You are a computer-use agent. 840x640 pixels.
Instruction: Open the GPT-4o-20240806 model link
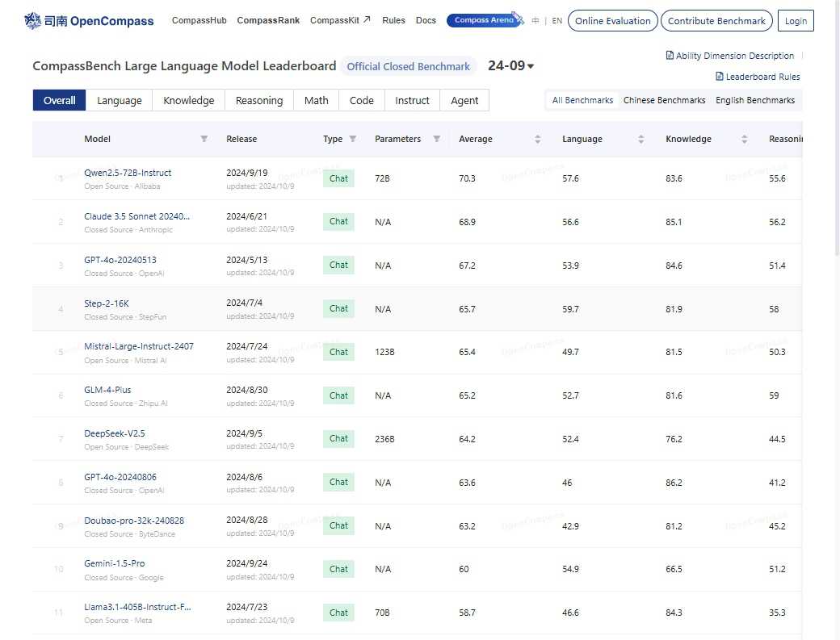point(120,477)
